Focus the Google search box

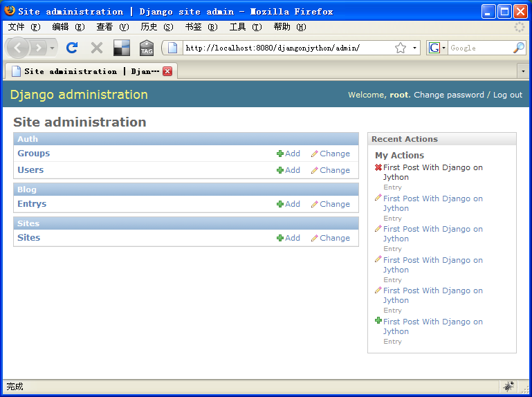480,48
